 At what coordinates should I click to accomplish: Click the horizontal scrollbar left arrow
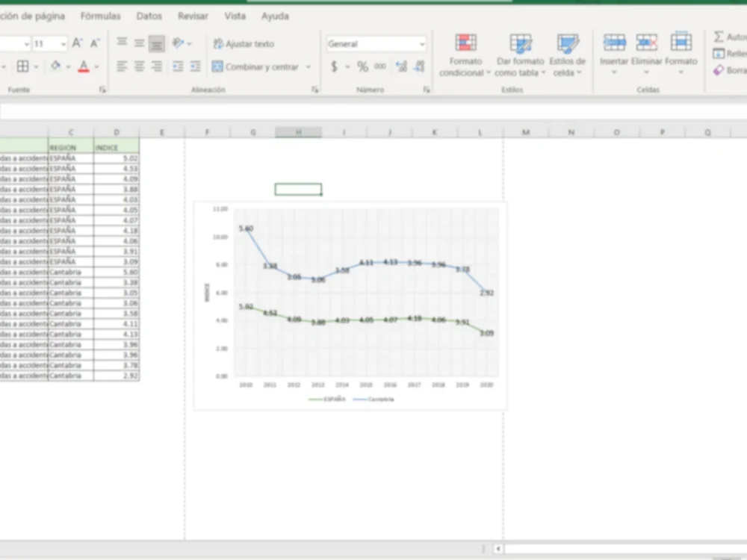coord(498,549)
